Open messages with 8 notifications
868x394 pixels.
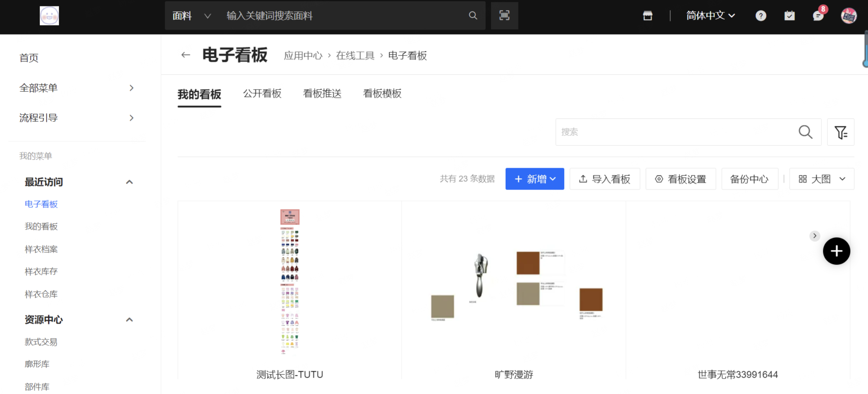[x=818, y=16]
